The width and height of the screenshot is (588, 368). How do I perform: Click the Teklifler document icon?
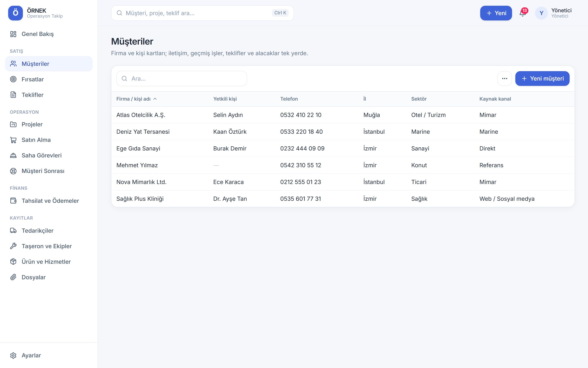[13, 95]
